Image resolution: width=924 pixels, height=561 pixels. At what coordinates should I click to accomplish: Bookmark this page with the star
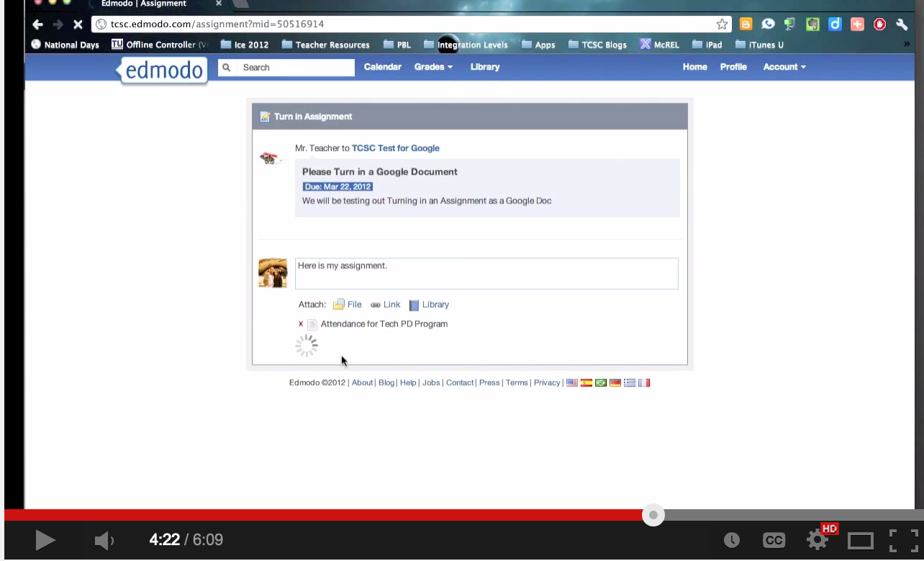pos(723,24)
